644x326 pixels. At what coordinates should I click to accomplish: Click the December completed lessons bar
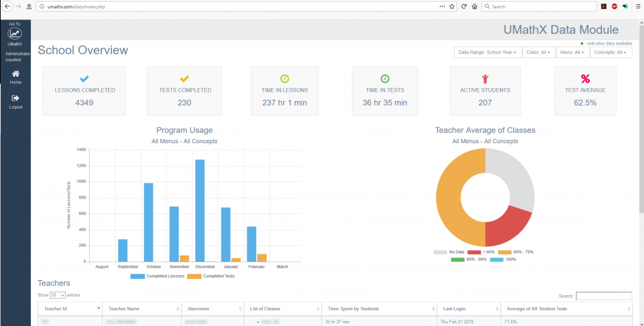point(199,211)
